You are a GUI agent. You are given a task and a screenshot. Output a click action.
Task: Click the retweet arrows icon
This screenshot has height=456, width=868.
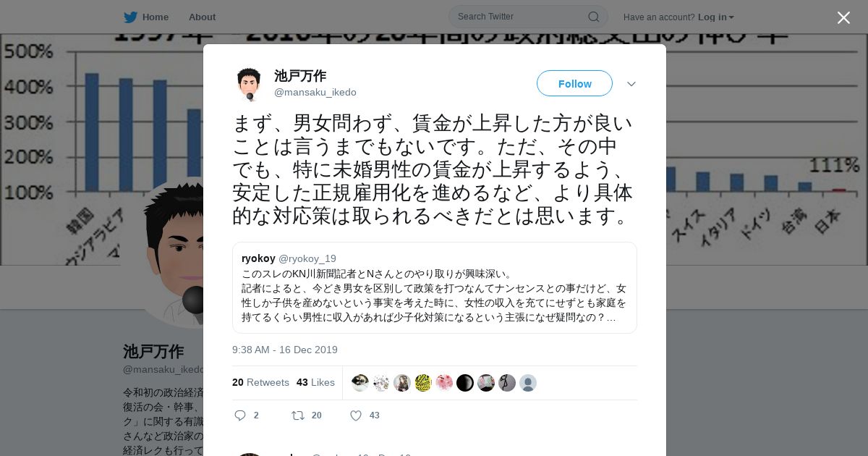pos(297,415)
